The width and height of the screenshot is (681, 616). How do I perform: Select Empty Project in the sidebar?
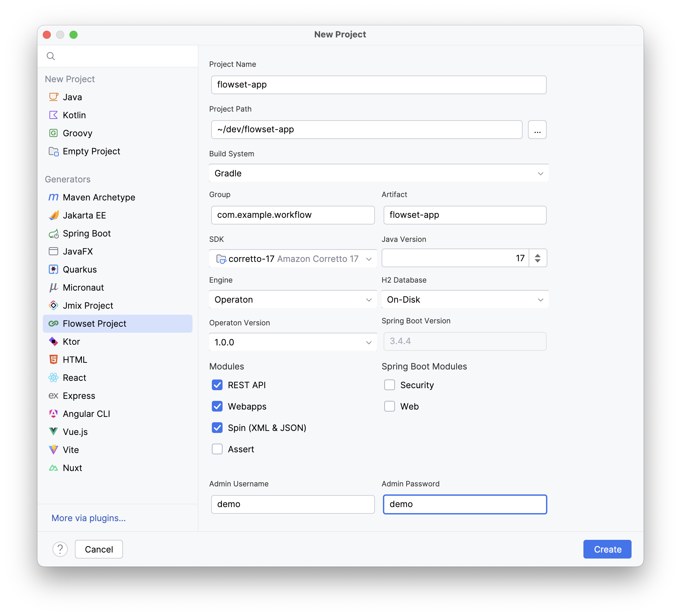[x=91, y=151]
